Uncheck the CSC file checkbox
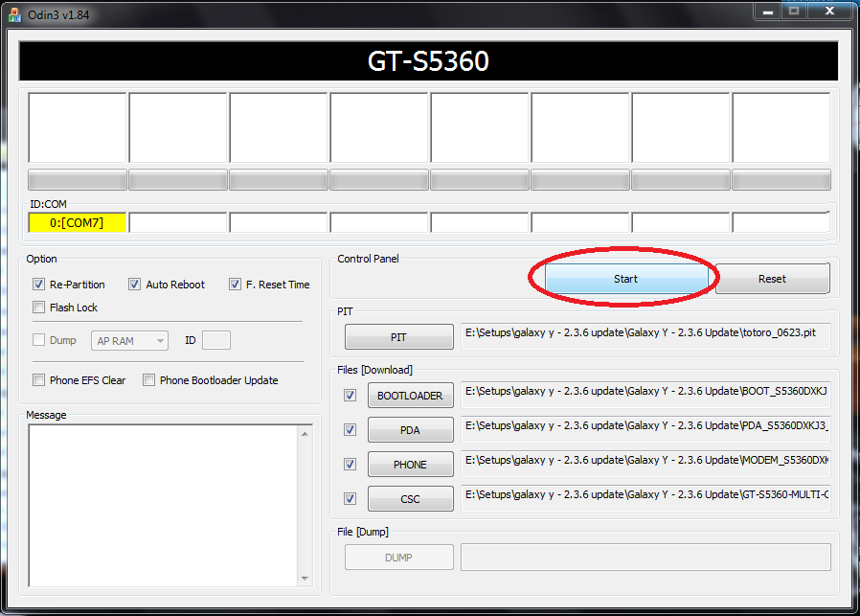 coord(350,499)
